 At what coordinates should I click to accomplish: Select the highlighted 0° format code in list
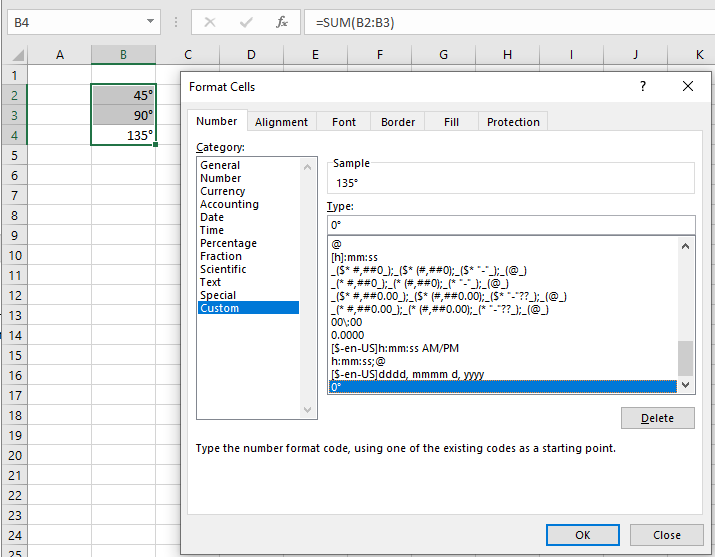tap(503, 387)
